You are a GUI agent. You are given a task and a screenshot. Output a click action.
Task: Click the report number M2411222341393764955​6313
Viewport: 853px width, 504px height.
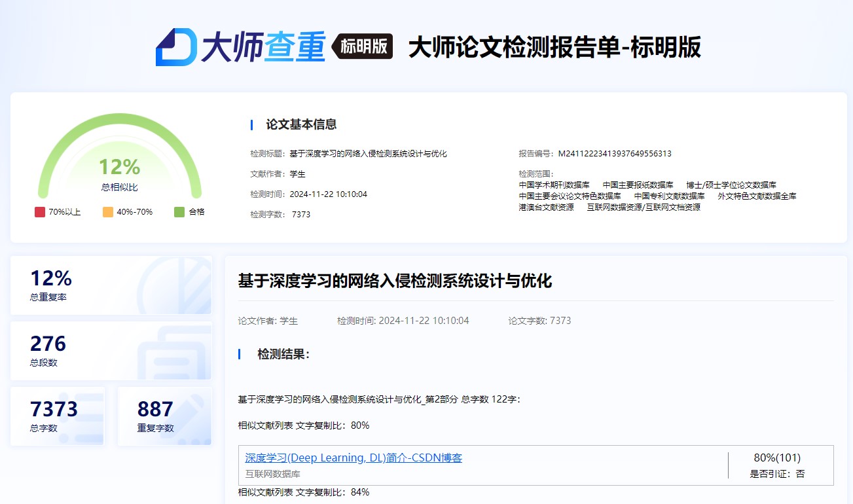(x=615, y=154)
